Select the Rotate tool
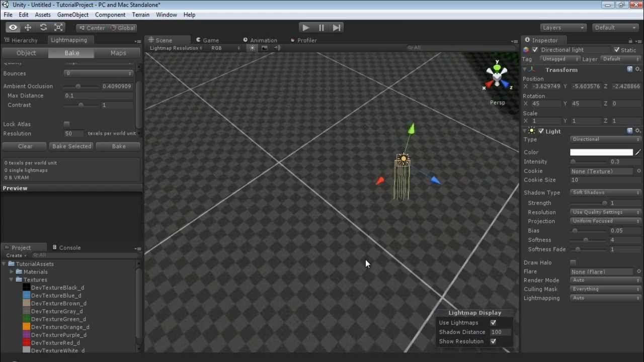Viewport: 644px width, 362px height. pyautogui.click(x=43, y=28)
